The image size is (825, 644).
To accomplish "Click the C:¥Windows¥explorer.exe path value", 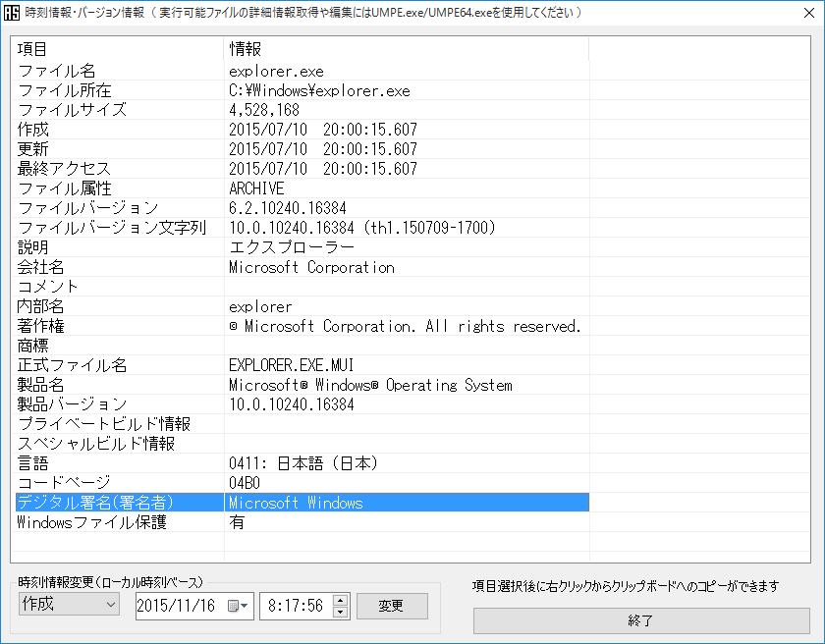I will (x=319, y=91).
